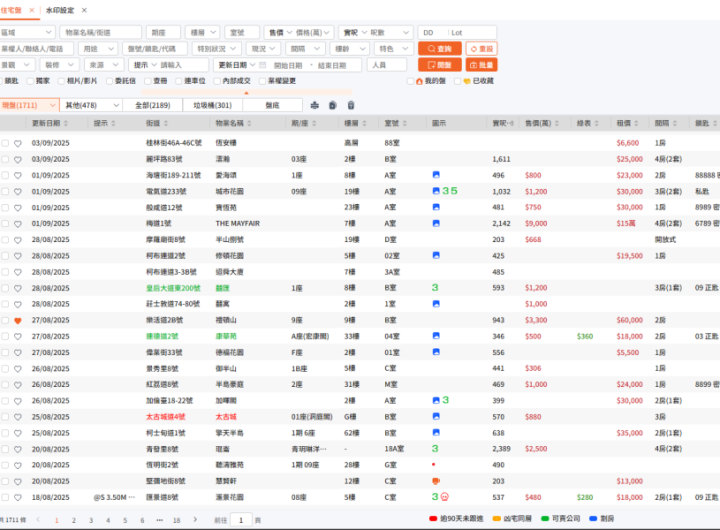Favorite the 桂林街46A-46C號 listing heart
This screenshot has width=720, height=530.
18,143
